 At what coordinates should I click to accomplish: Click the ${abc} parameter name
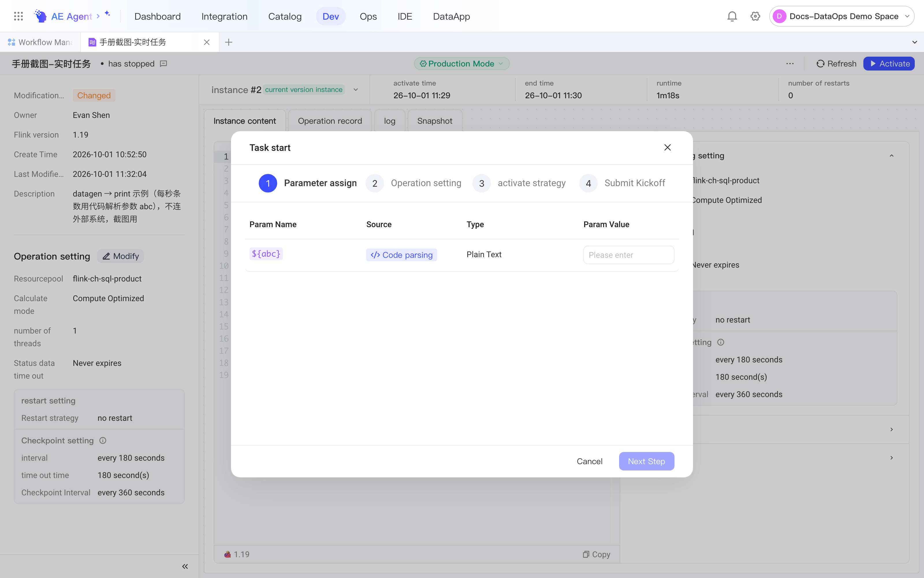[x=266, y=254]
